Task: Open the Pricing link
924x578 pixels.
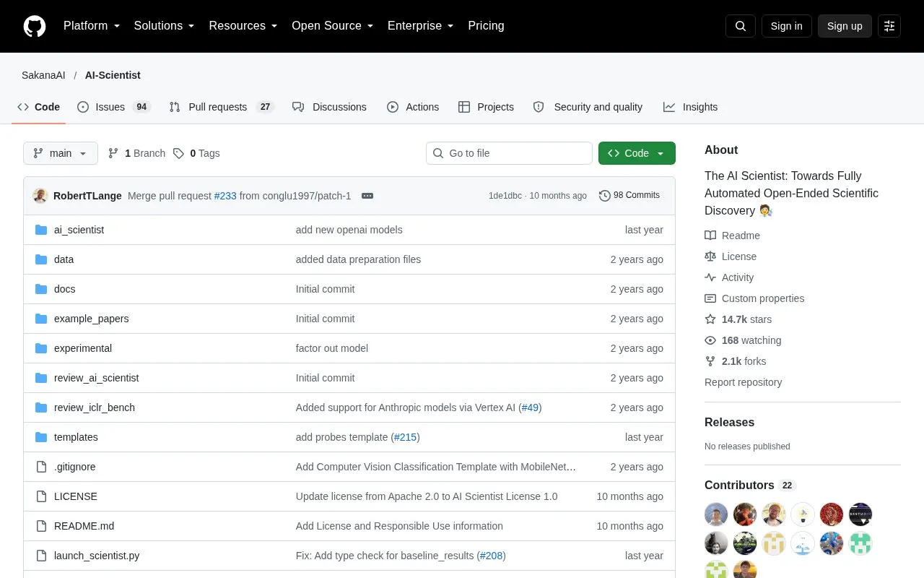Action: [x=486, y=26]
